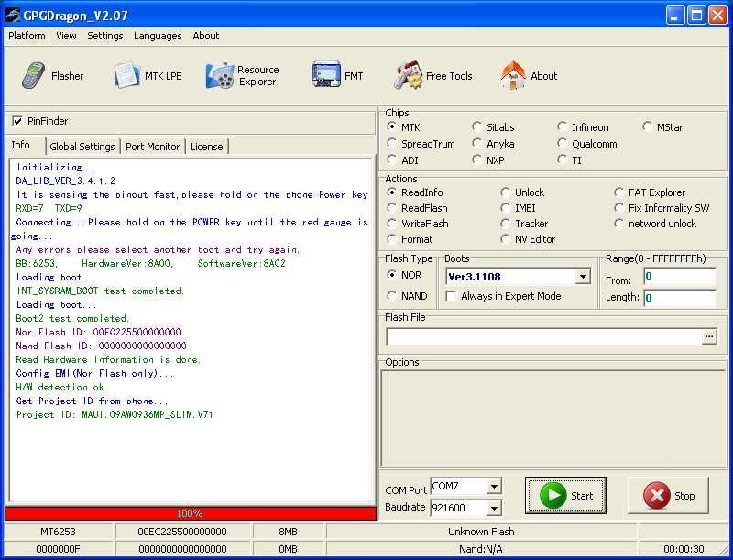The width and height of the screenshot is (733, 560).
Task: Open Free Tools icon
Action: (408, 75)
